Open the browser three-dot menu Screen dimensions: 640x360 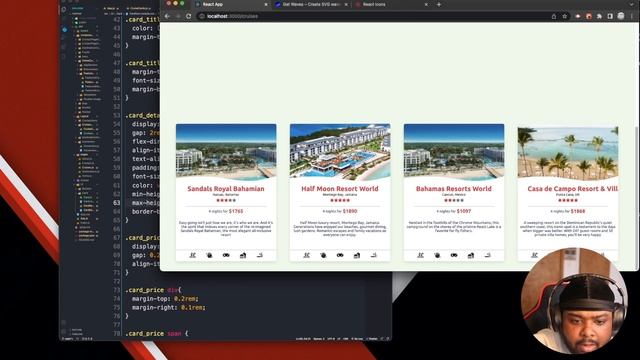[631, 16]
